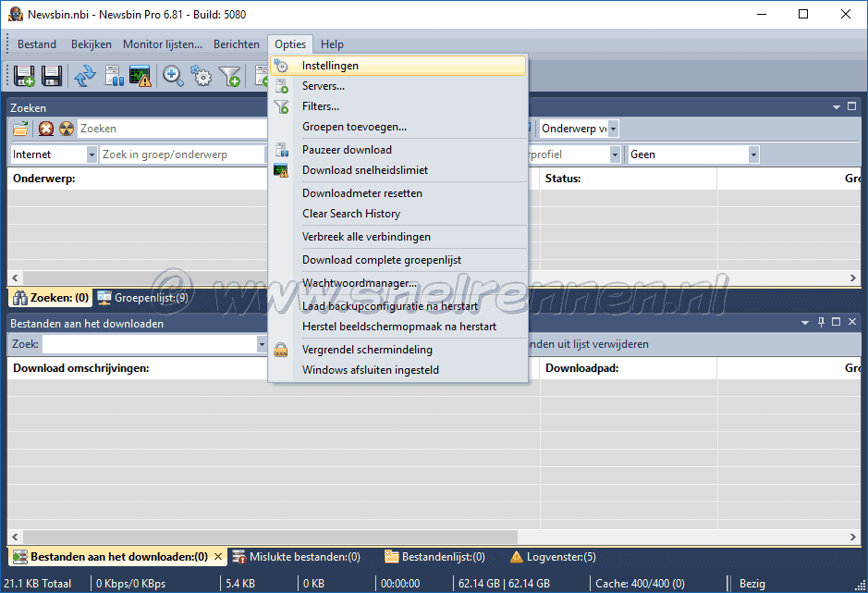This screenshot has height=593, width=868.
Task: Pin the Bestanden aan het downloaden panel
Action: click(821, 322)
